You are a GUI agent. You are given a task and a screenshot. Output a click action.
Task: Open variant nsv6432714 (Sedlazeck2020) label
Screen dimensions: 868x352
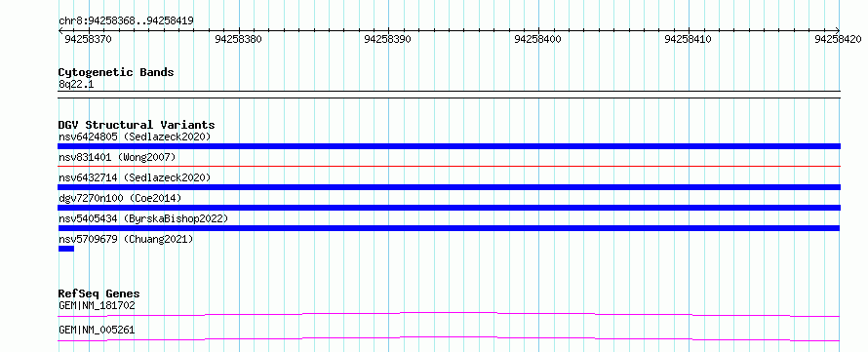tap(135, 177)
